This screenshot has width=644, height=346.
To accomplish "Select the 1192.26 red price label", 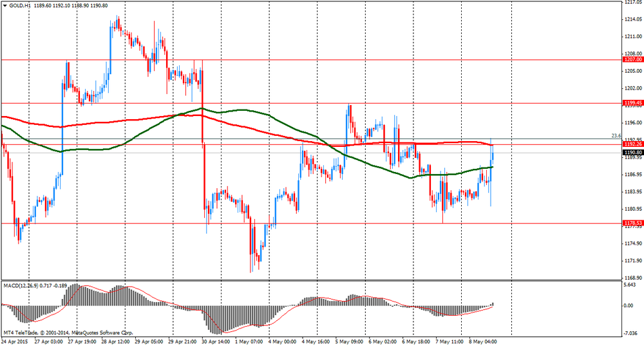I will click(x=633, y=144).
